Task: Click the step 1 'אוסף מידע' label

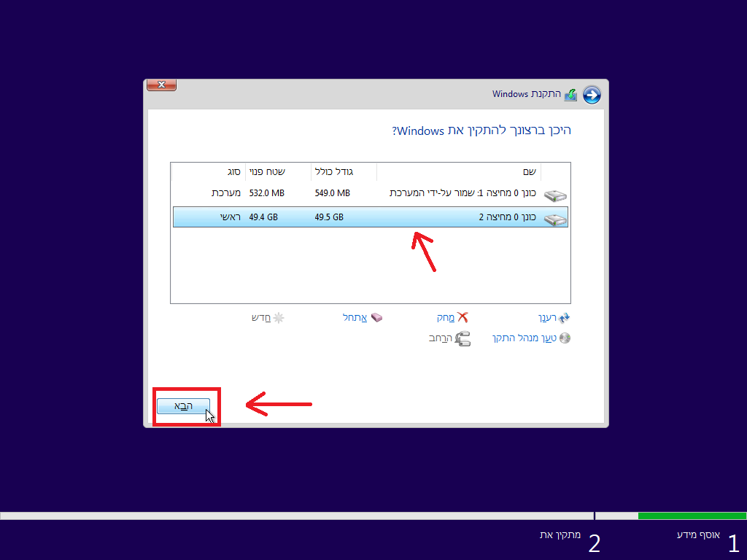Action: [698, 534]
